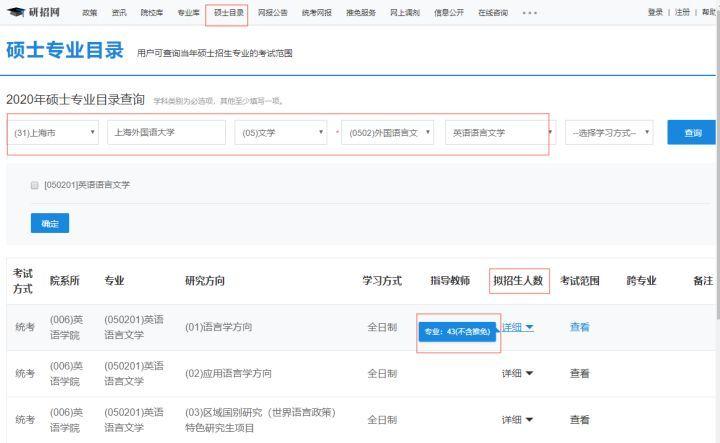
Task: Click the 考试范围 column header
Action: coord(579,280)
